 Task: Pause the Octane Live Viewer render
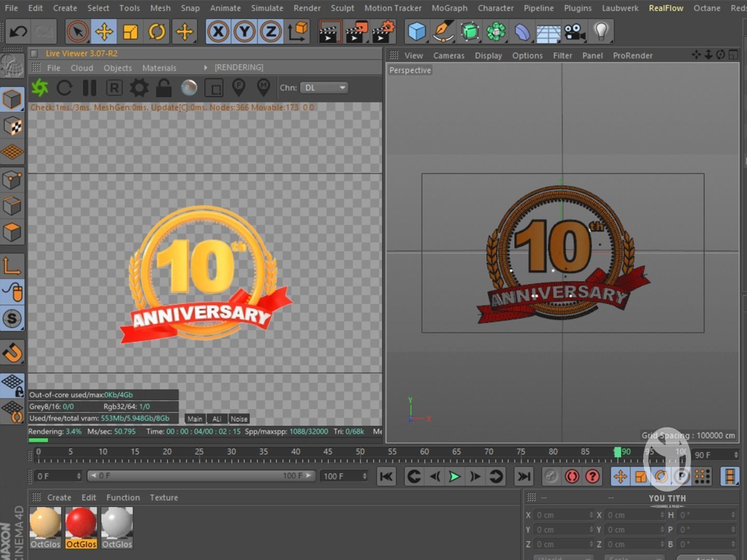click(x=89, y=88)
